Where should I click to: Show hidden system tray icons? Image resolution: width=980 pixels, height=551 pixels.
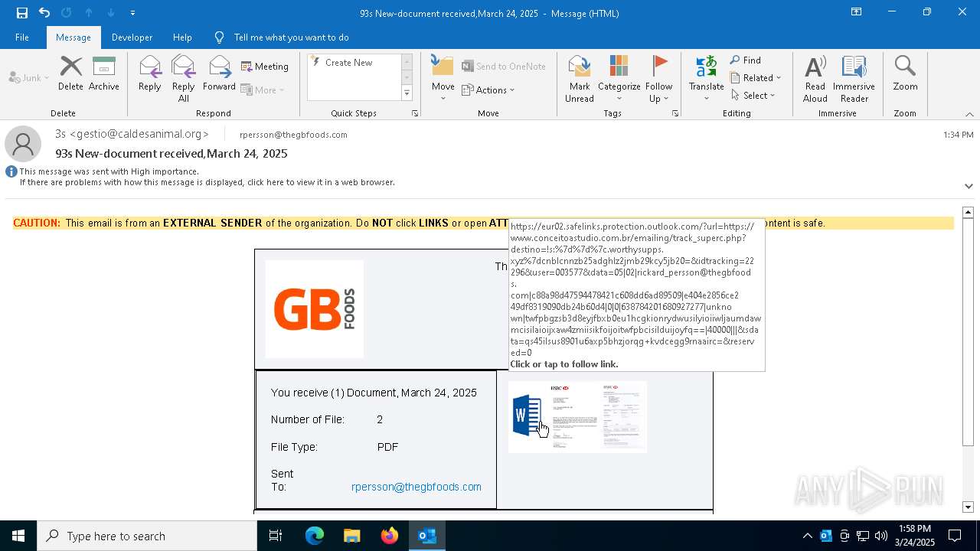tap(807, 536)
